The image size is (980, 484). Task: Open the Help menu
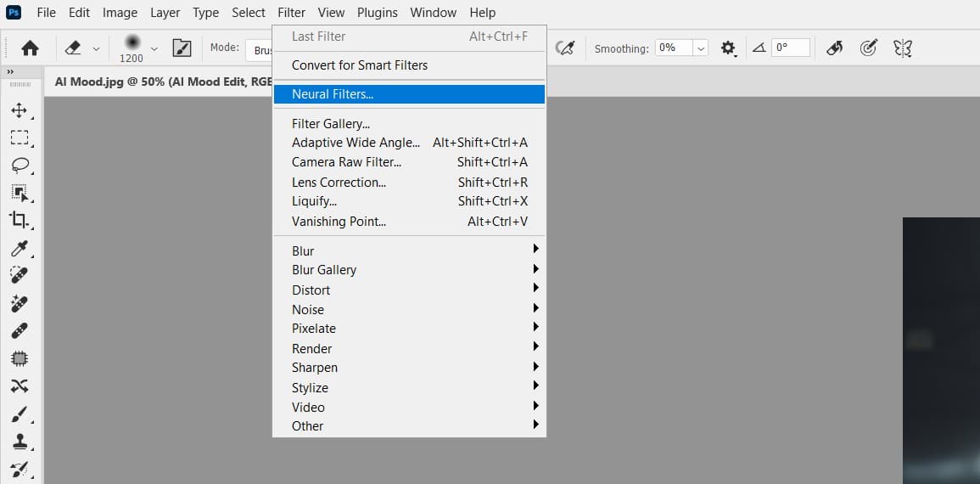[x=483, y=13]
